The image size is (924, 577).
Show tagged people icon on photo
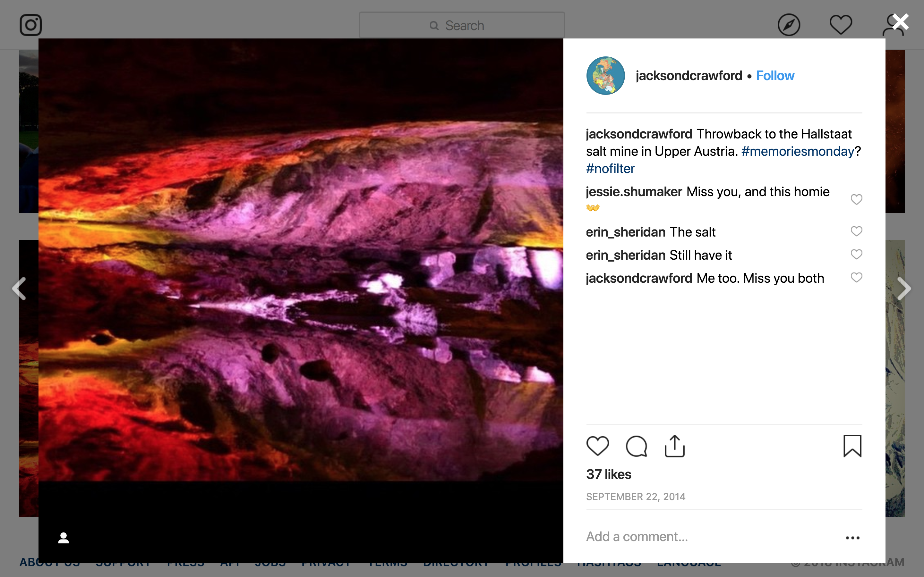[x=64, y=538]
